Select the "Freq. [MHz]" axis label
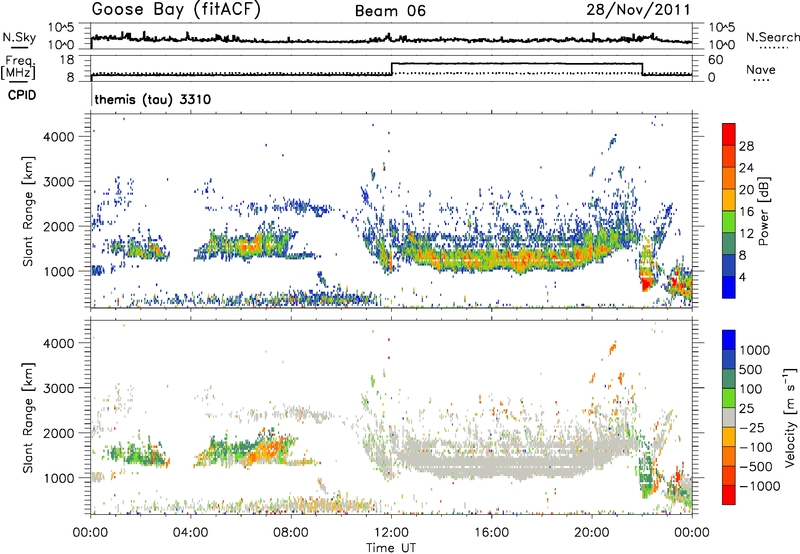Viewport: 800px width, 554px height. [x=18, y=68]
